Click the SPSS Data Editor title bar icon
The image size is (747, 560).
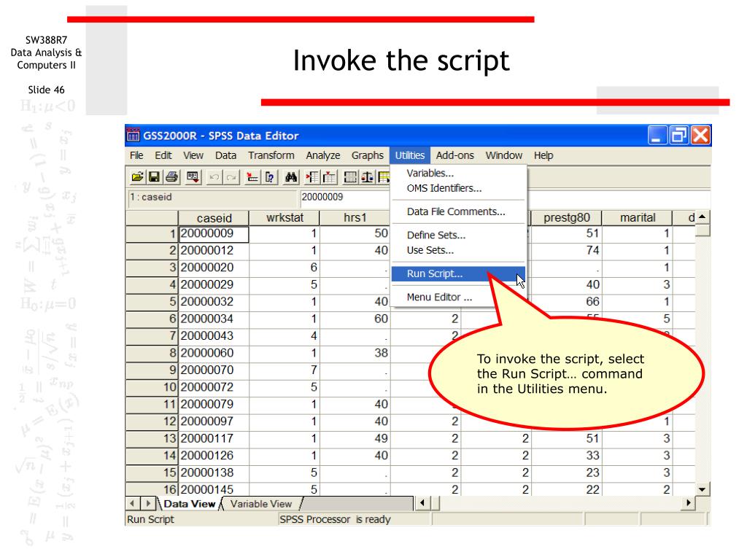coord(133,135)
